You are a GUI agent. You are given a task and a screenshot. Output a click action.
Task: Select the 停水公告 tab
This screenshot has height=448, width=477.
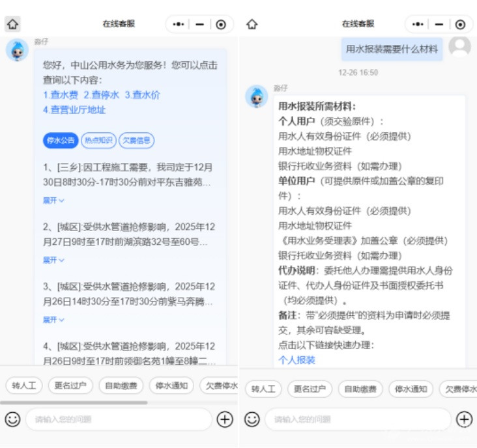pyautogui.click(x=61, y=140)
